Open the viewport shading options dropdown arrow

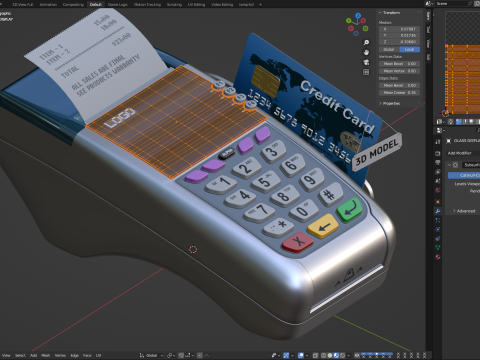coord(349,355)
